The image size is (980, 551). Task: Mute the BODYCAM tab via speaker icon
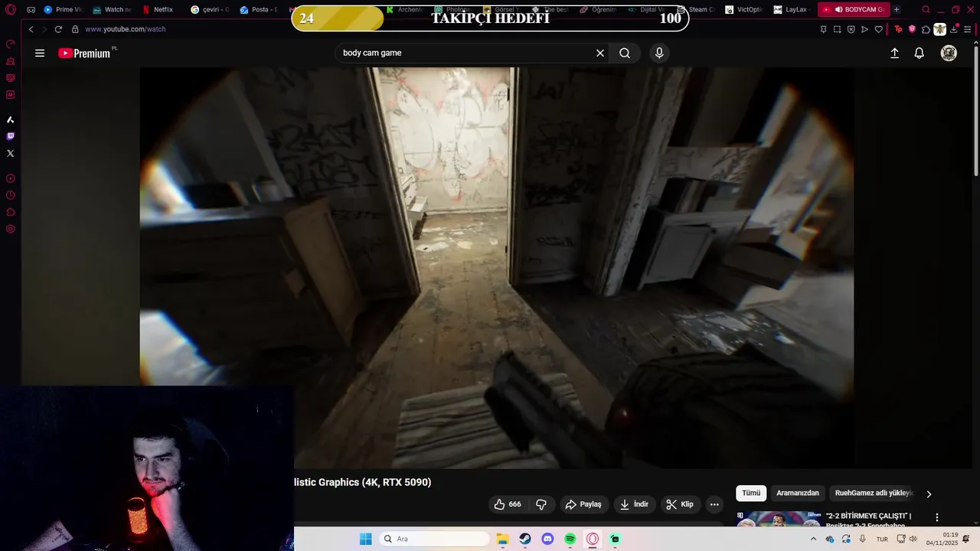[838, 10]
